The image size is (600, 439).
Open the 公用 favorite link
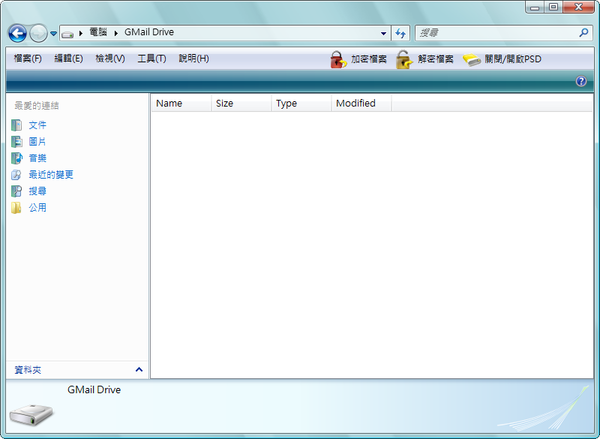pyautogui.click(x=38, y=207)
